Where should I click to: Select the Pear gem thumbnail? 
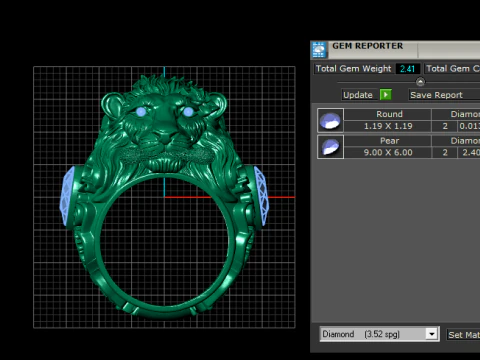[x=330, y=147]
